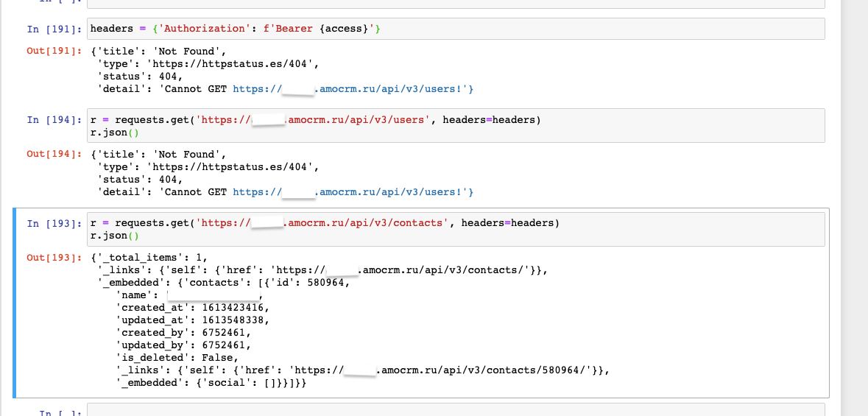The height and width of the screenshot is (416, 868).
Task: Click the 'updated_by': 6752461 line
Action: click(183, 345)
